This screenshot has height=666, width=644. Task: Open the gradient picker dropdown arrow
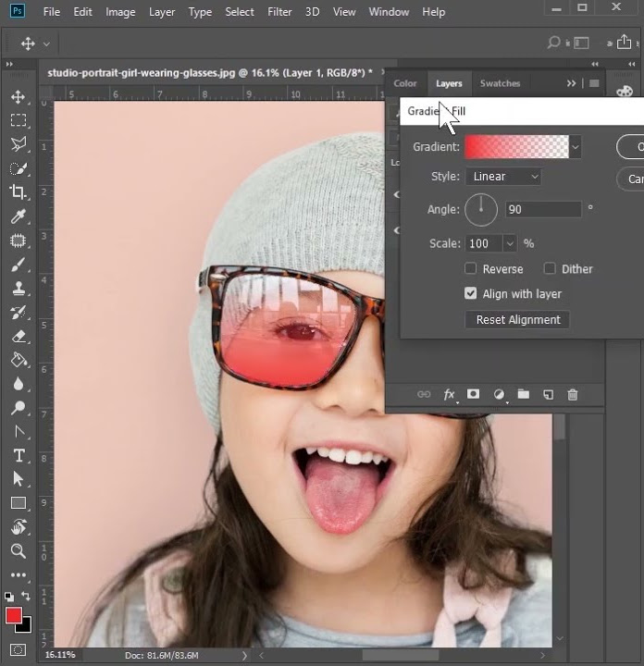(576, 147)
